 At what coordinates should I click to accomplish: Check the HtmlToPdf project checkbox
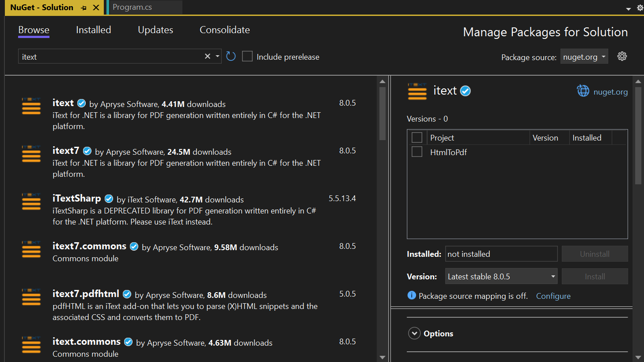tap(417, 152)
